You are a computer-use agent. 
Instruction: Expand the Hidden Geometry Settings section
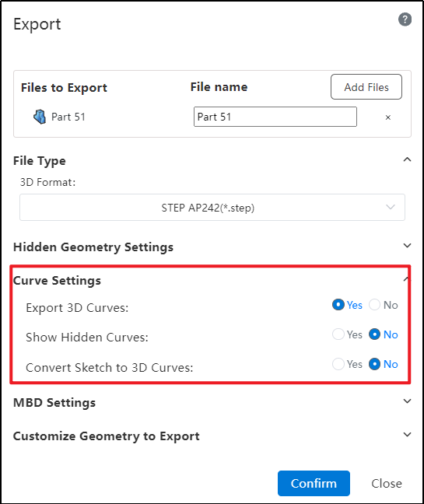pyautogui.click(x=407, y=246)
